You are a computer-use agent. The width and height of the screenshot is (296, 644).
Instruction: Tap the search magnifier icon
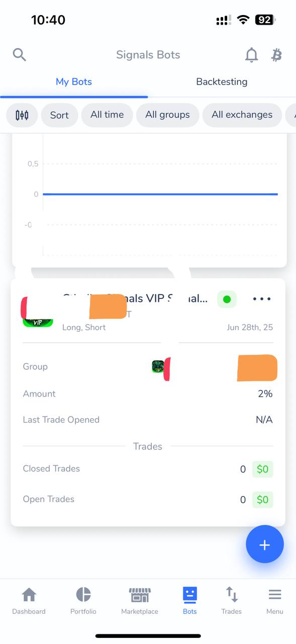point(20,54)
